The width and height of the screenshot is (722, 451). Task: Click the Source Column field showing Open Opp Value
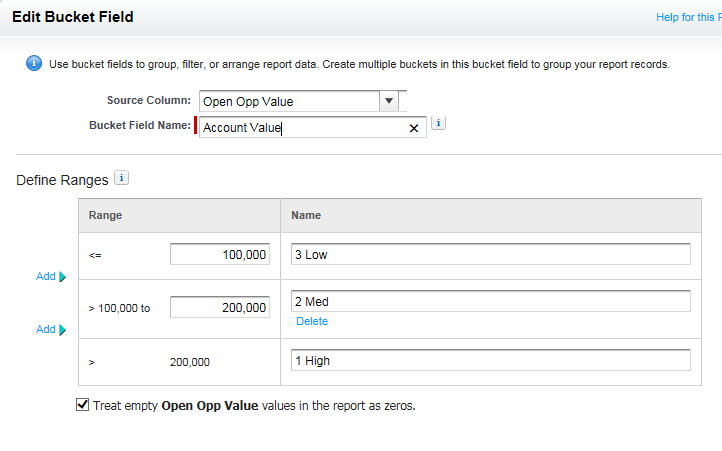click(x=288, y=101)
